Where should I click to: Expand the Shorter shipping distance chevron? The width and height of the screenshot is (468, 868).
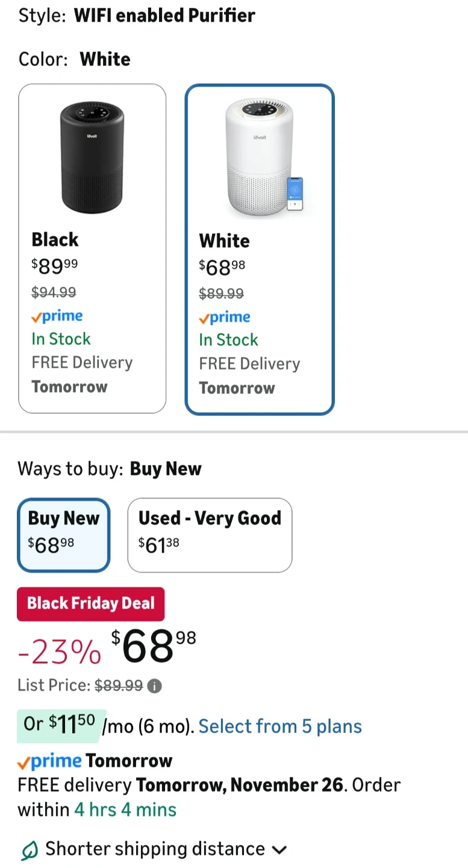pyautogui.click(x=279, y=850)
